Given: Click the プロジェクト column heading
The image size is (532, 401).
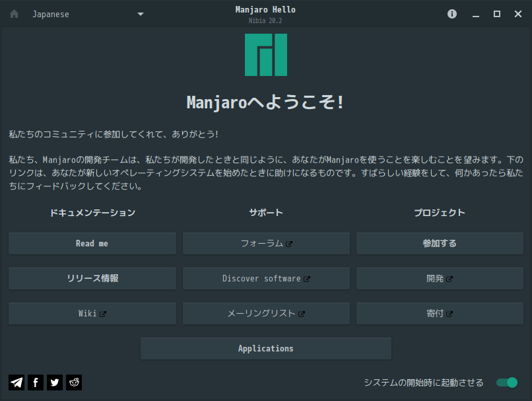Looking at the screenshot, I should click(440, 213).
